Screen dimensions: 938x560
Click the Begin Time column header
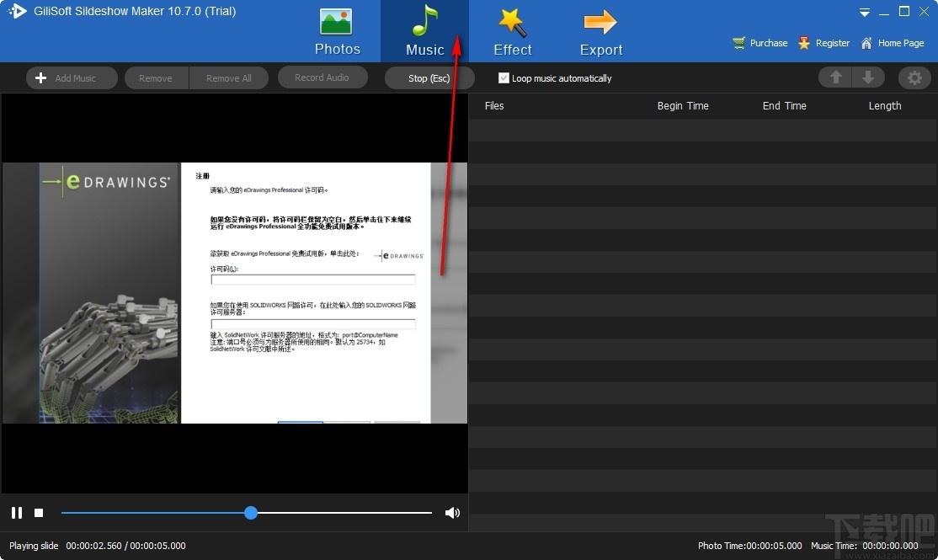point(683,106)
